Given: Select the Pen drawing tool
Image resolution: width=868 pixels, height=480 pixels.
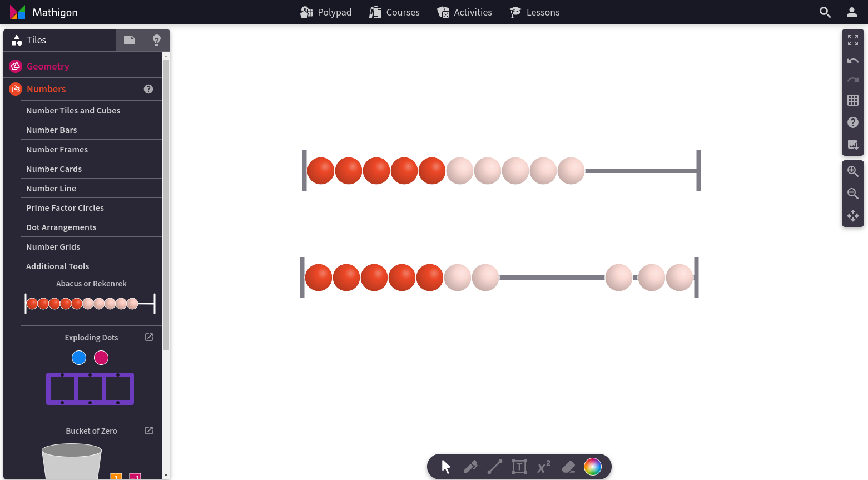Looking at the screenshot, I should (x=470, y=467).
